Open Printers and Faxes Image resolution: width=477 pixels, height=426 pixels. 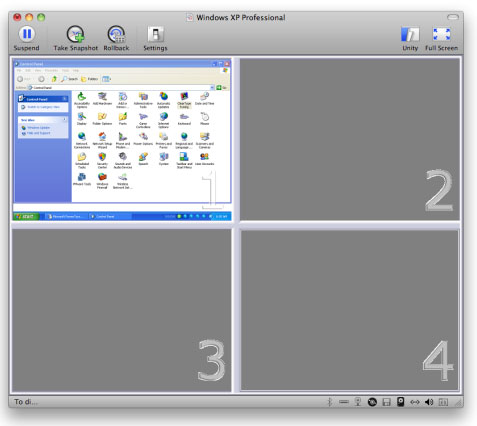click(x=163, y=140)
